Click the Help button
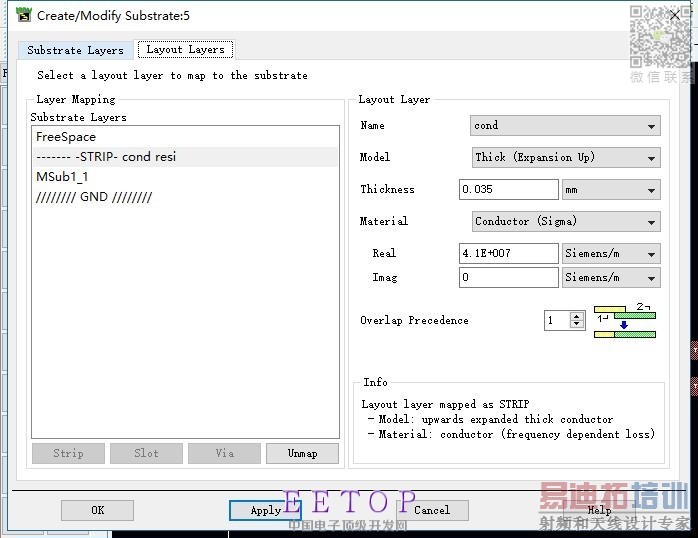 point(599,510)
